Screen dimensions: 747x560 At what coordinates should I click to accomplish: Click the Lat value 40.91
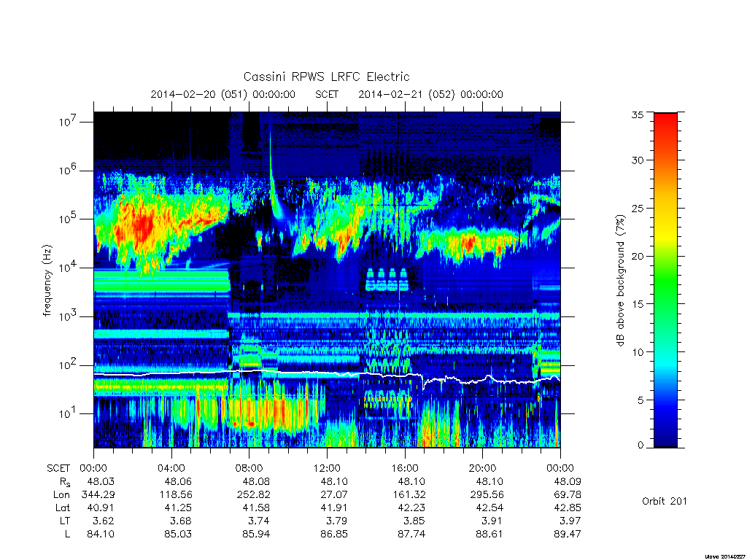click(x=101, y=507)
